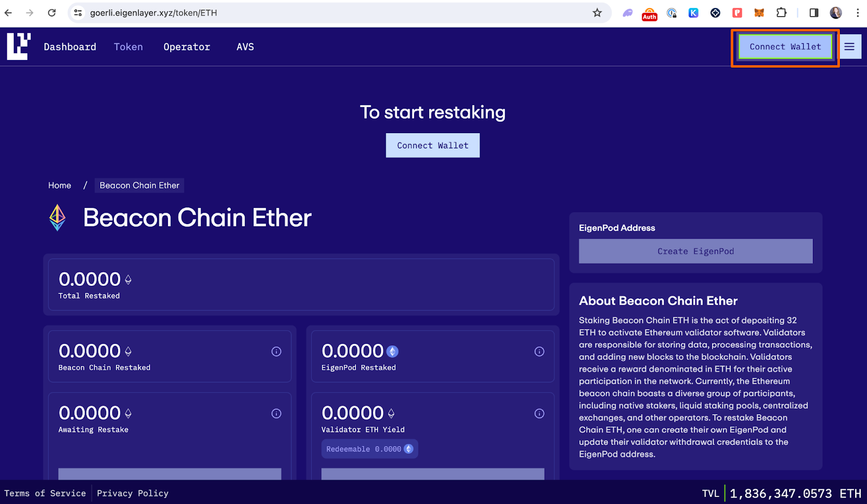
Task: Toggle the browser side panel
Action: click(x=815, y=12)
